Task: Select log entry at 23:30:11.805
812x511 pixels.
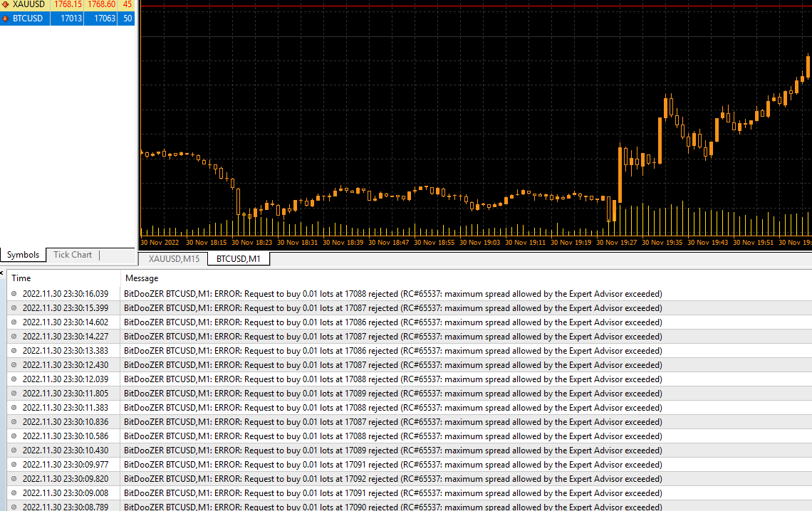Action: (409, 394)
